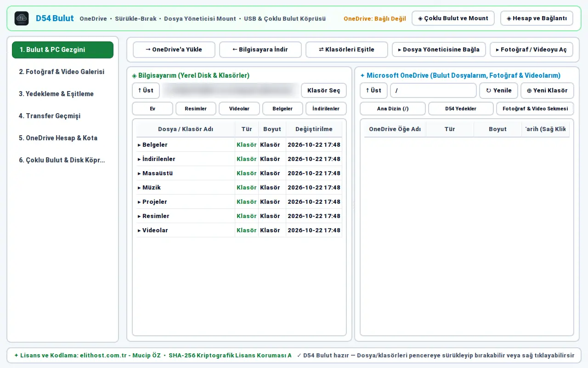
Task: Click Klasör Seç folder picker button
Action: (324, 91)
